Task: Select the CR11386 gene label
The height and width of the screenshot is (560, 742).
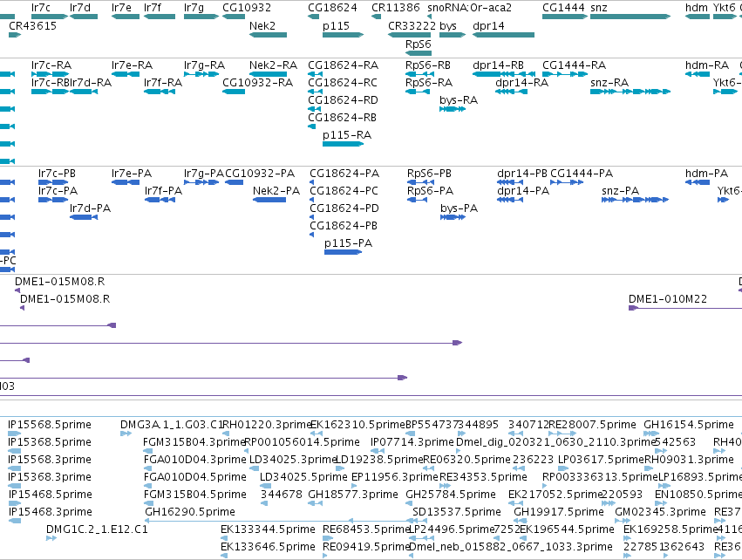Action: 396,8
